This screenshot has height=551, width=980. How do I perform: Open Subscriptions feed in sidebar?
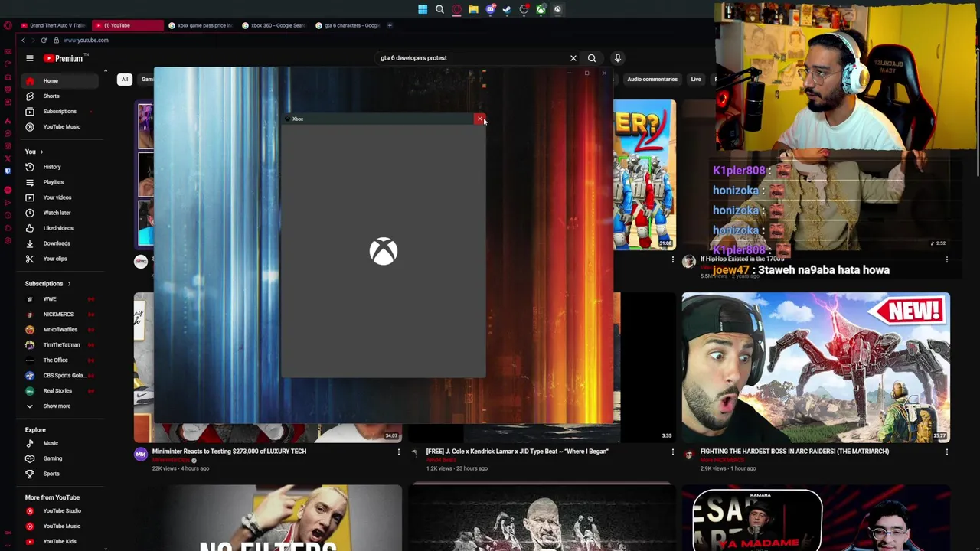pos(61,111)
